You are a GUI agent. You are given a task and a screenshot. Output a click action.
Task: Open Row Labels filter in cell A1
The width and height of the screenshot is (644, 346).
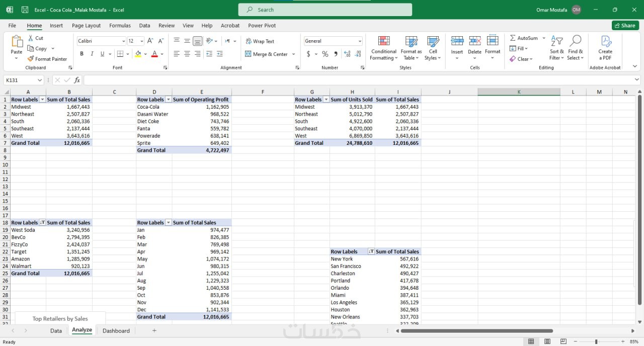click(x=42, y=100)
